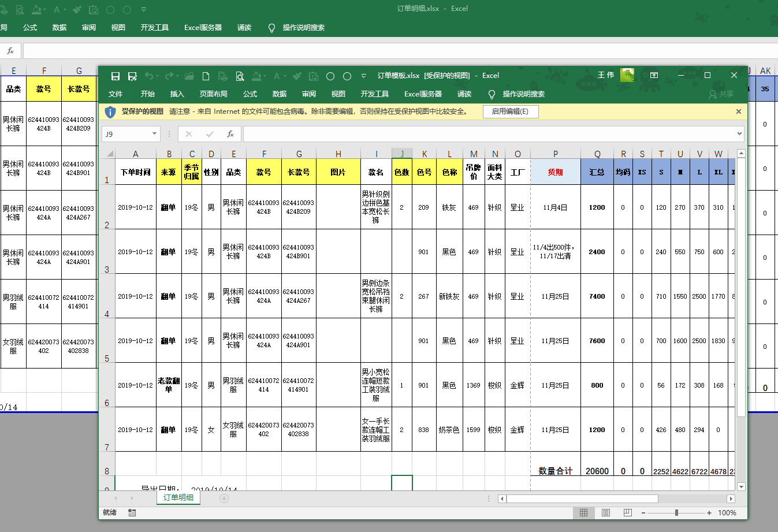Switch to Normal view in status bar
This screenshot has width=778, height=532.
583,512
